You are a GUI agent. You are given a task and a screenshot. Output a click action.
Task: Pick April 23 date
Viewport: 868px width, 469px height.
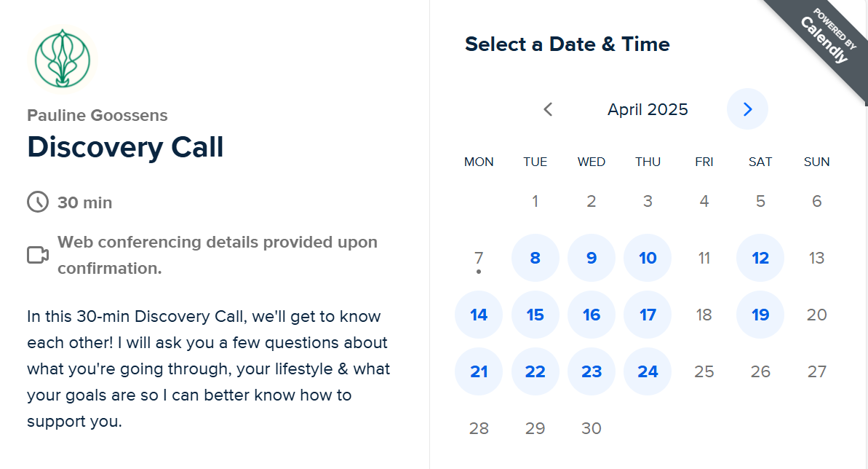(592, 371)
